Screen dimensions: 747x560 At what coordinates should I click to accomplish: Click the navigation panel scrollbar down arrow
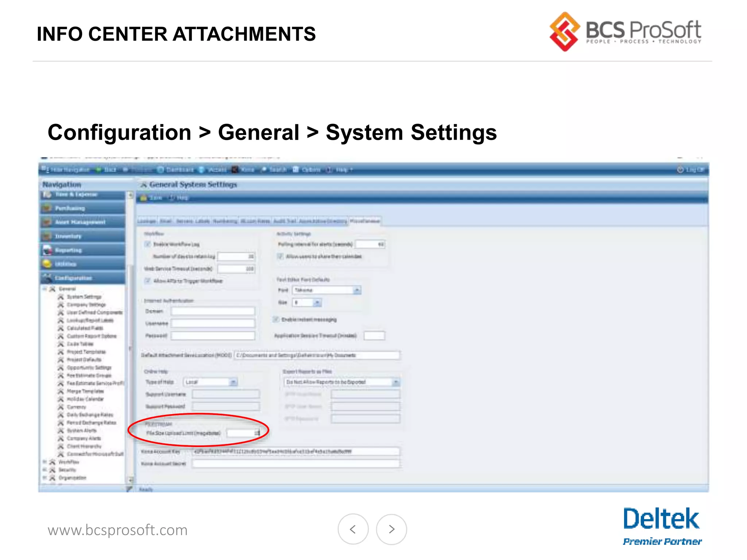[130, 479]
